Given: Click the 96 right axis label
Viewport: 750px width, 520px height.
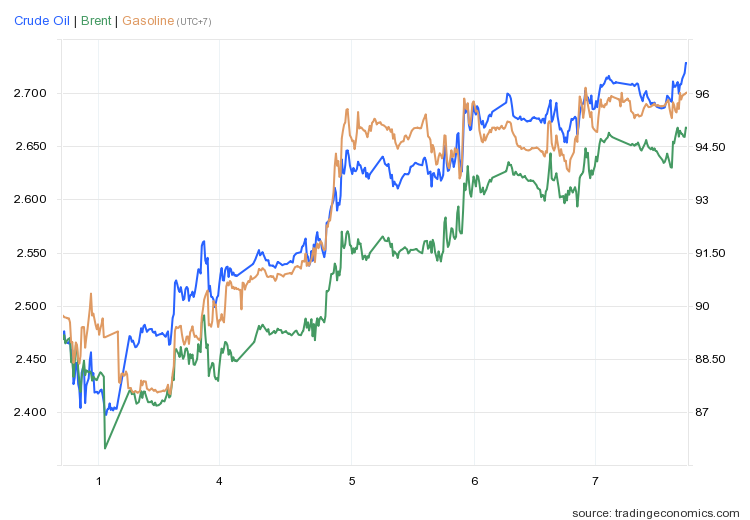Looking at the screenshot, I should tap(702, 94).
